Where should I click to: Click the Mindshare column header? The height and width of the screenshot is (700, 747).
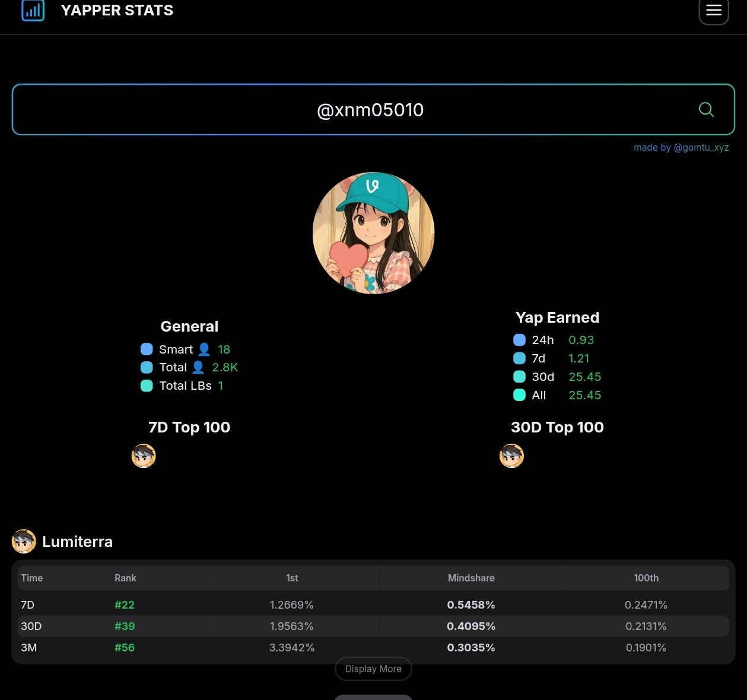[471, 578]
